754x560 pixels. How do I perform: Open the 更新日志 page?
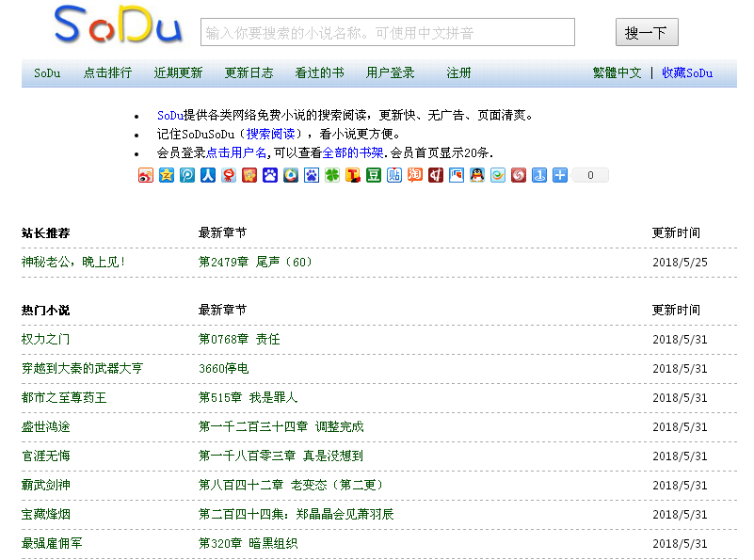[249, 72]
